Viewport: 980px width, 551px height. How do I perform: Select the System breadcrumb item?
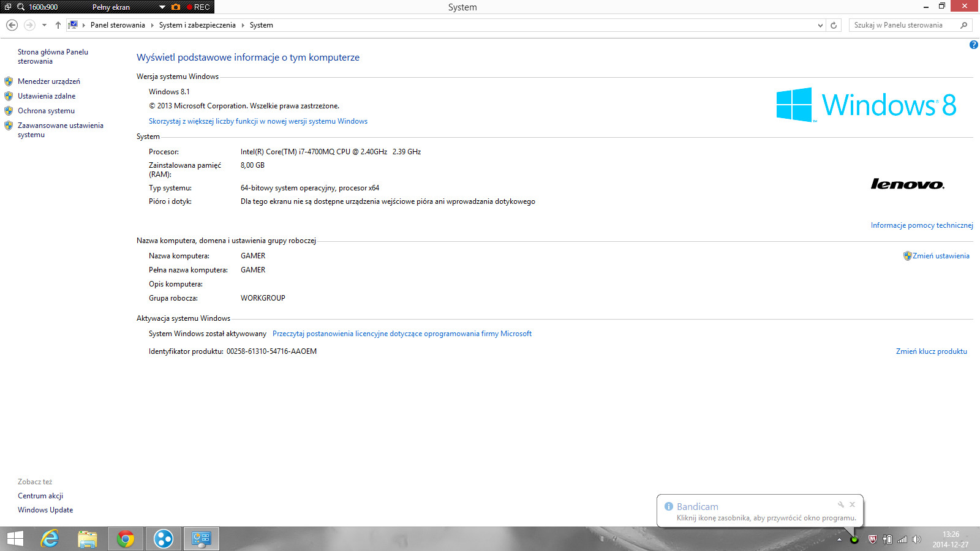pyautogui.click(x=262, y=25)
